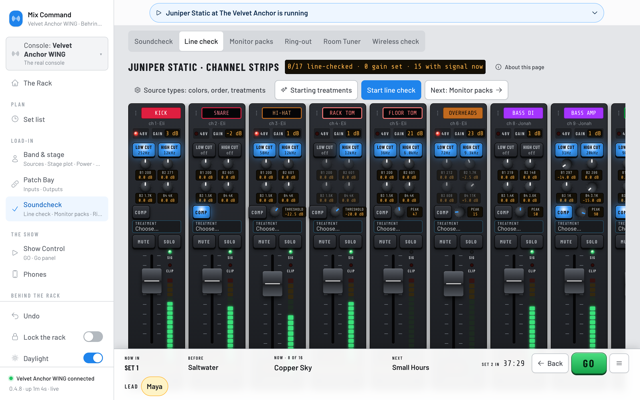Open the HI-HAT treatment dropdown
Screen dimensions: 640x400
[278, 227]
